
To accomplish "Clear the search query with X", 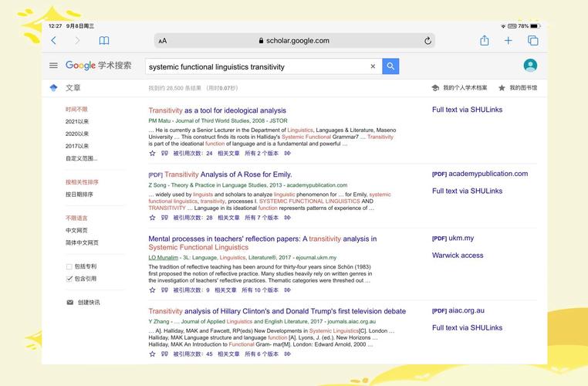I will point(373,66).
